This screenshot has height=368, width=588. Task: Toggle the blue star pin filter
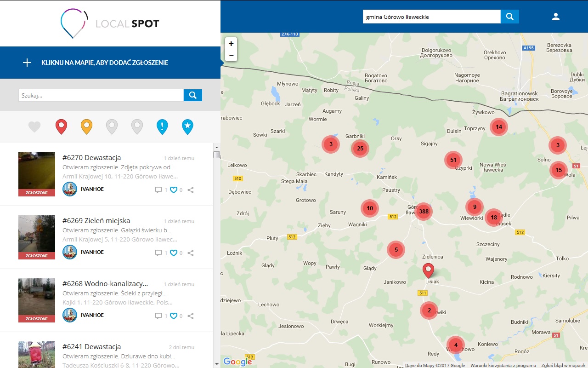click(187, 126)
